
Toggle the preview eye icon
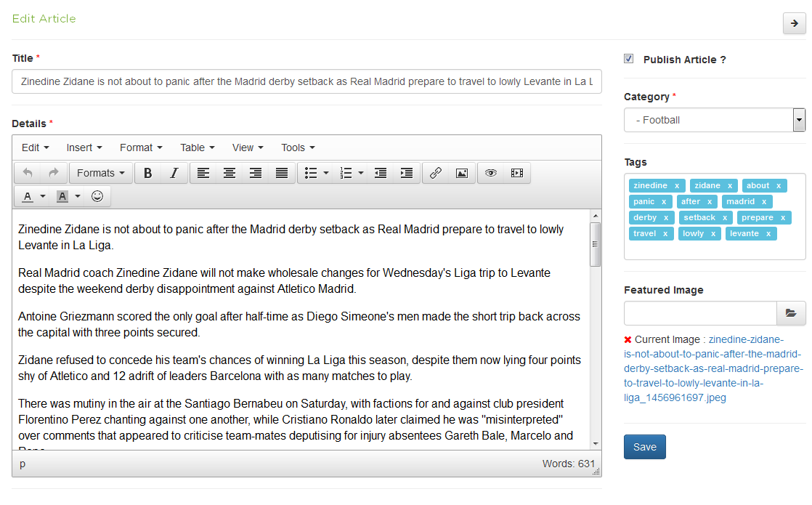pyautogui.click(x=491, y=173)
